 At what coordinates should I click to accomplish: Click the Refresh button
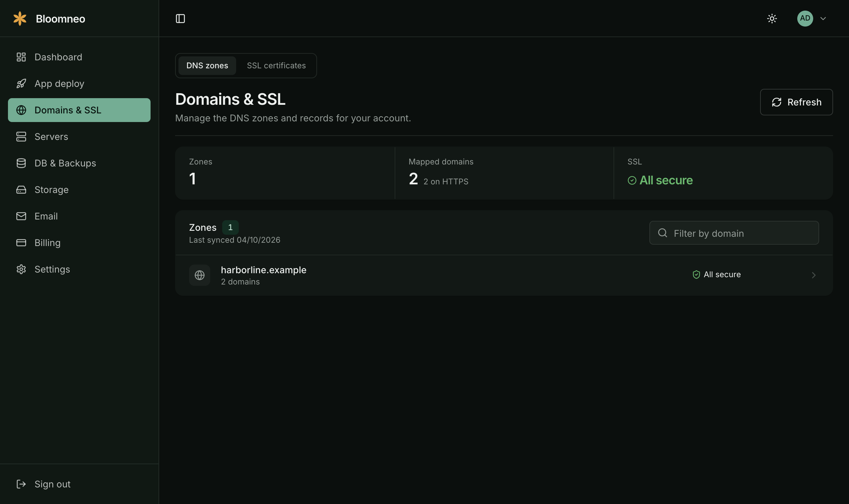[796, 102]
